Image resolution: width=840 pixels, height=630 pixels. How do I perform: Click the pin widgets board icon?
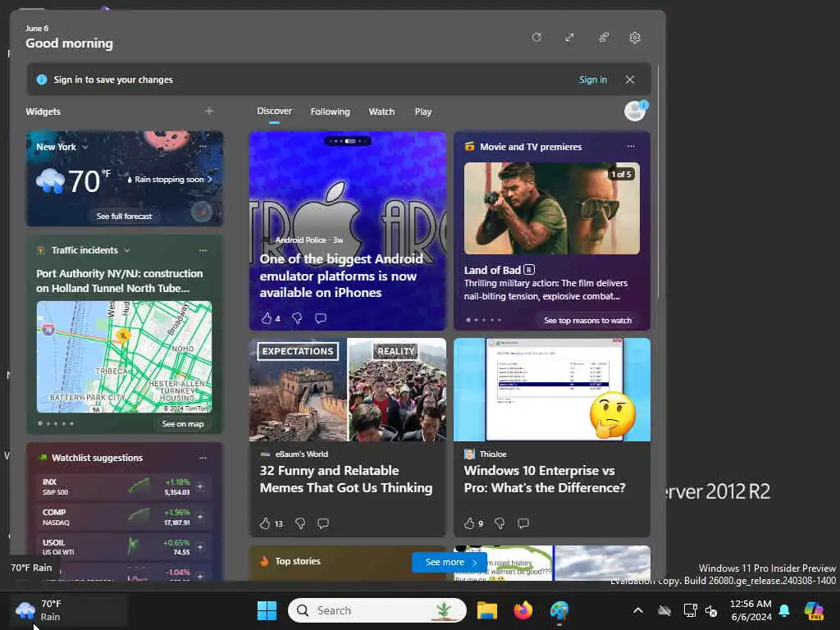click(603, 38)
